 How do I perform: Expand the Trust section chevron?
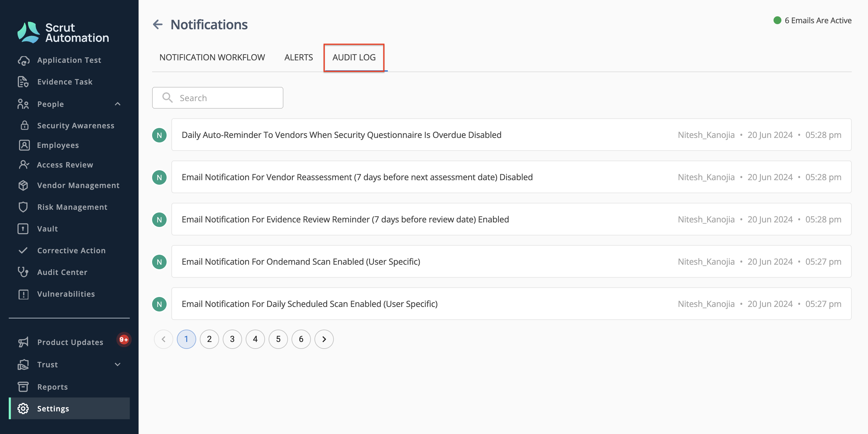[x=118, y=365]
